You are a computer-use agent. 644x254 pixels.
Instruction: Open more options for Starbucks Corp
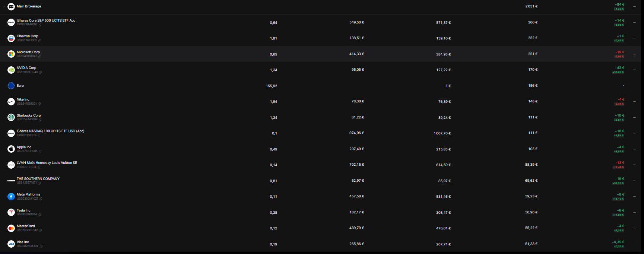635,117
